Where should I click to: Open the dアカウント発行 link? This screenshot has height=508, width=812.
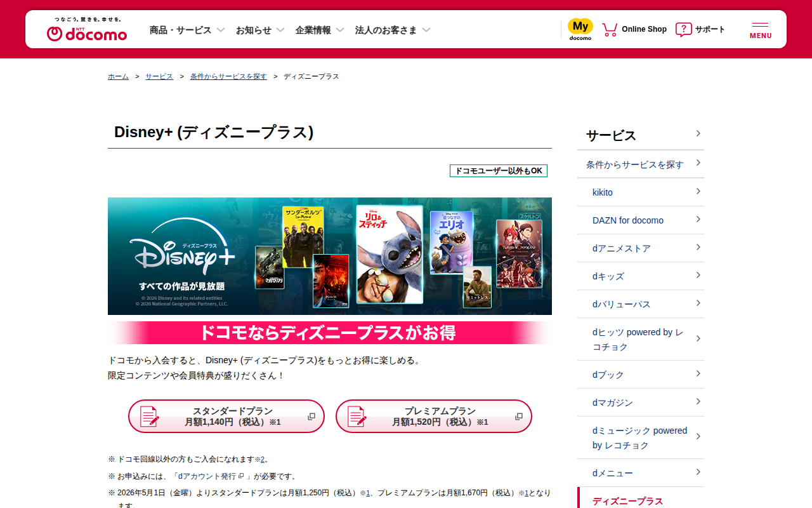pyautogui.click(x=211, y=476)
